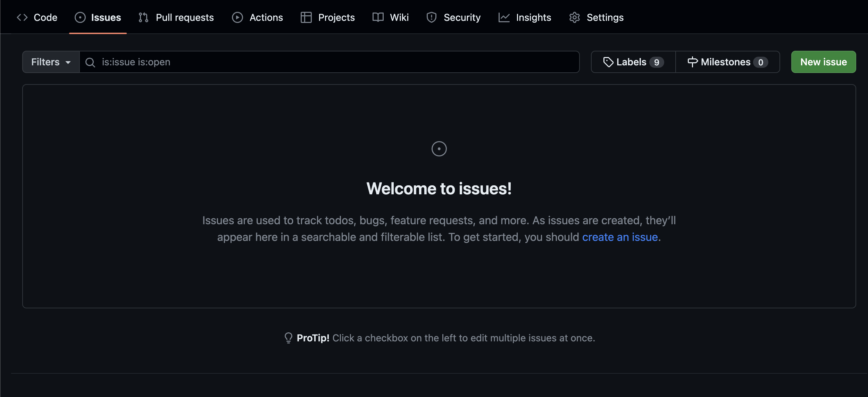The image size is (868, 397).
Task: Select the Issues circle icon
Action: (80, 17)
